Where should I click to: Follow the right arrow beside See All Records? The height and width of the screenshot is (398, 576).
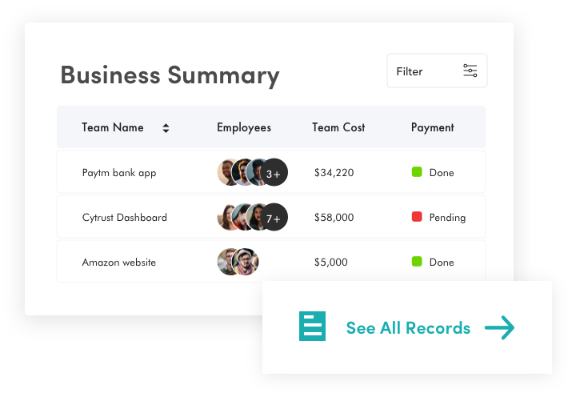click(x=500, y=327)
